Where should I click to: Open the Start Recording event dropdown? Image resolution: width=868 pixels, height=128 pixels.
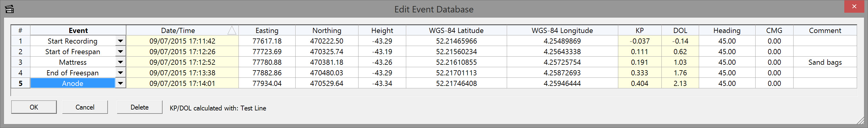pyautogui.click(x=120, y=41)
